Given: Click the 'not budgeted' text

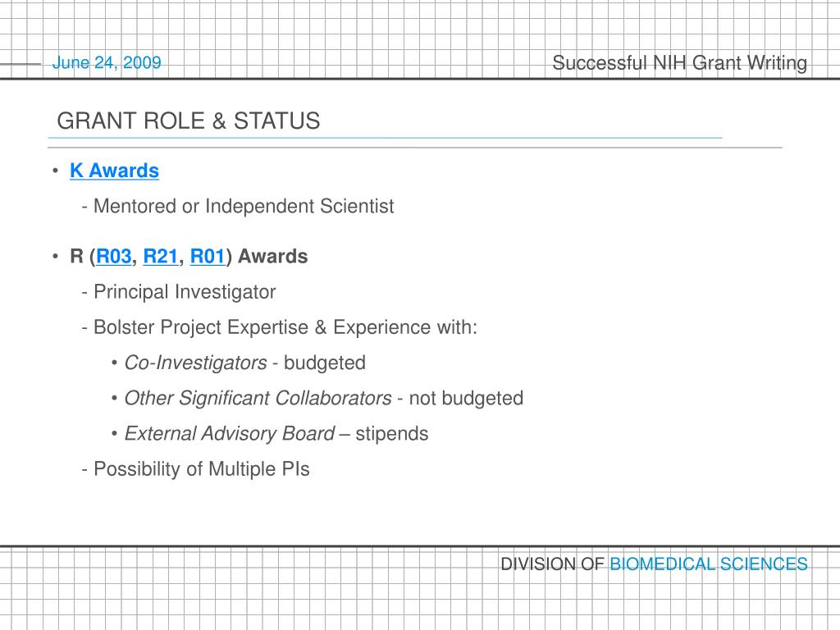Looking at the screenshot, I should [x=466, y=398].
